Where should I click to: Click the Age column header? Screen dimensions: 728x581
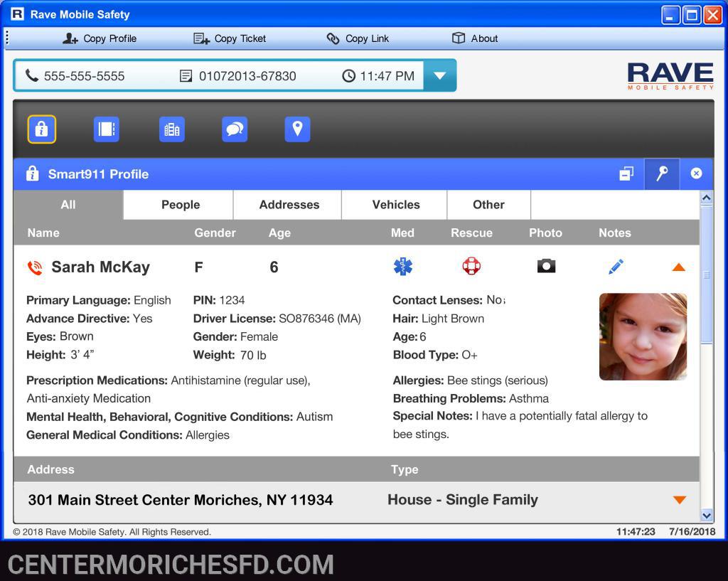click(279, 233)
